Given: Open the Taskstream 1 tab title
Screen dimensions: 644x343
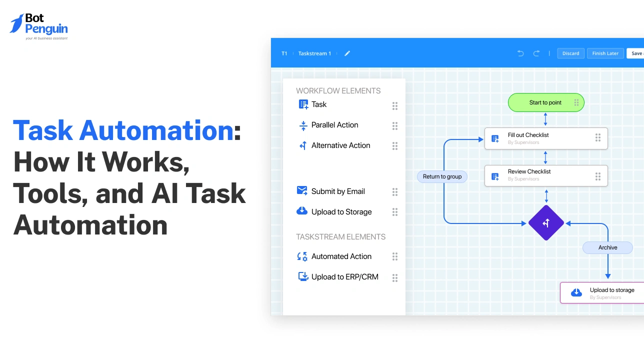Looking at the screenshot, I should tap(314, 53).
